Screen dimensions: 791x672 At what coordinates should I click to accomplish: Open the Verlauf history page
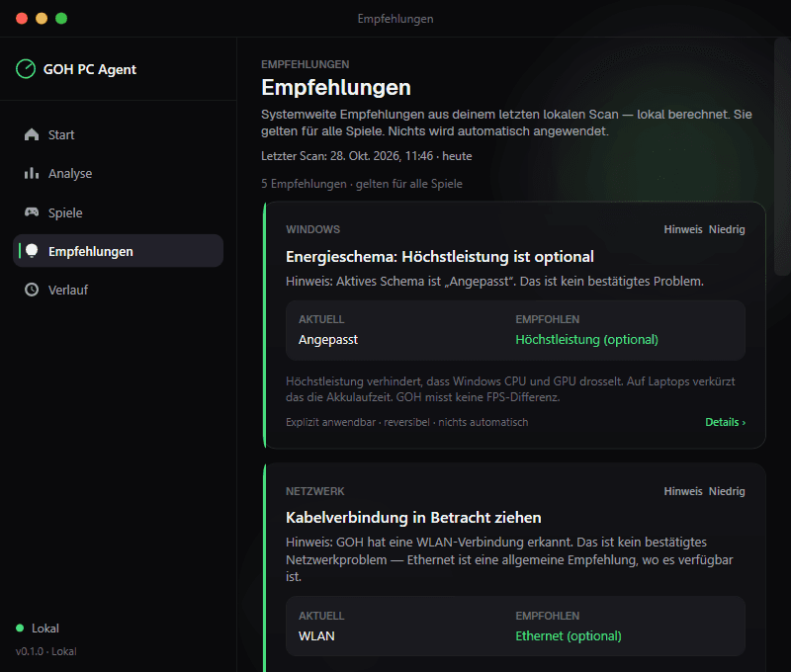pyautogui.click(x=118, y=290)
